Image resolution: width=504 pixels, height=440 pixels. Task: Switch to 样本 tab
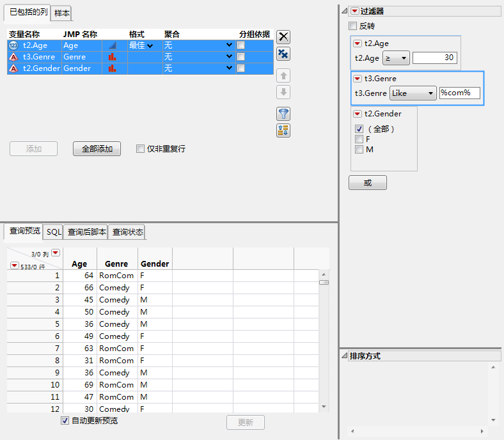click(x=61, y=13)
